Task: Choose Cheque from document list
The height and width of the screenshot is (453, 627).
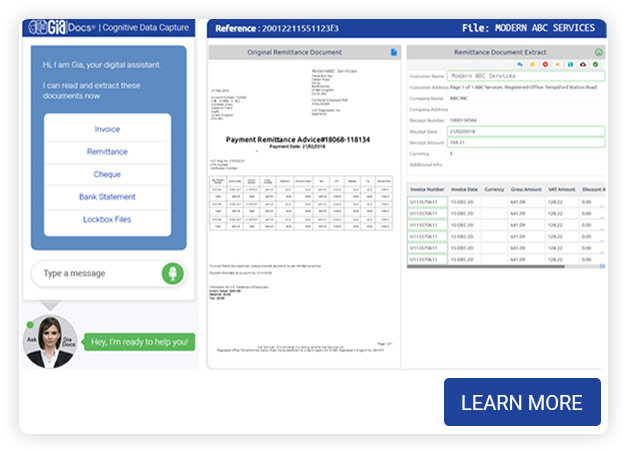Action: 107,174
